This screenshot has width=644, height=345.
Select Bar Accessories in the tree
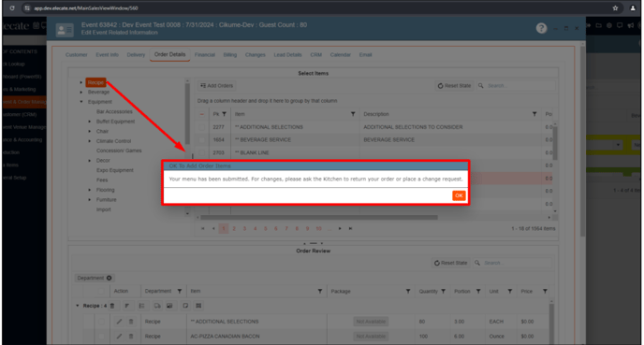coord(114,111)
